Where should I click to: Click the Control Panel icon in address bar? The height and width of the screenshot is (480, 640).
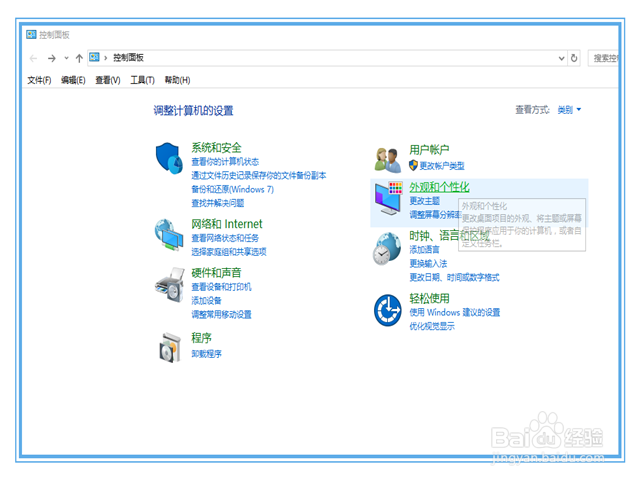pyautogui.click(x=94, y=57)
